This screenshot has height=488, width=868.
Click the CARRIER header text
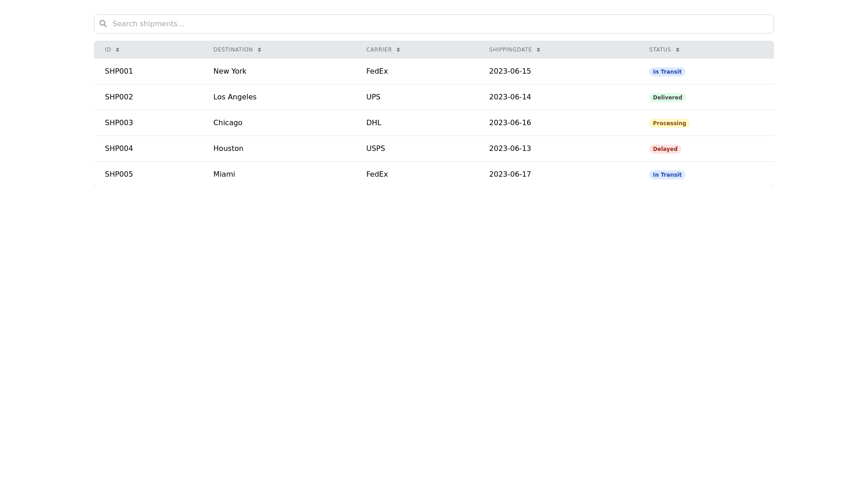[x=379, y=50]
